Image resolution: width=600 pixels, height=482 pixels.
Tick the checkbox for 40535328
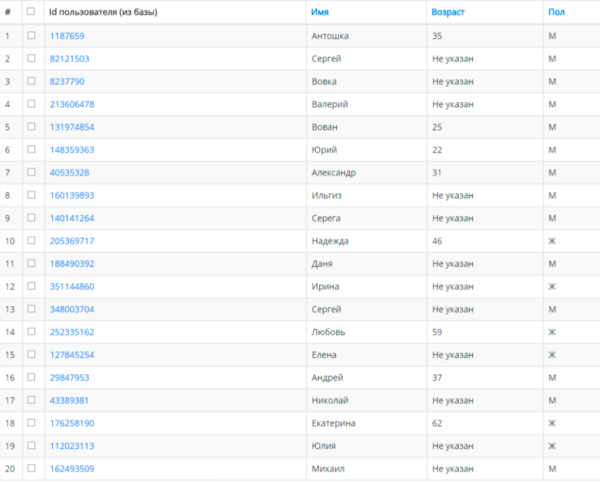(31, 172)
